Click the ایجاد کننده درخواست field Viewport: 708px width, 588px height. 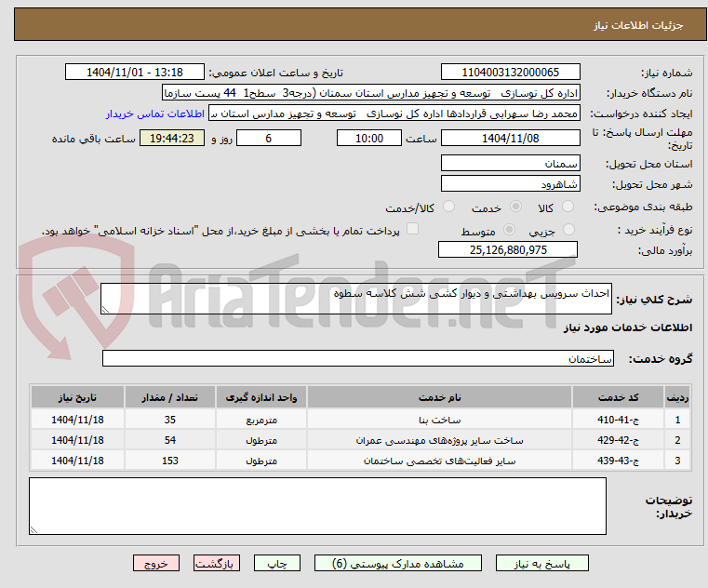(x=394, y=114)
